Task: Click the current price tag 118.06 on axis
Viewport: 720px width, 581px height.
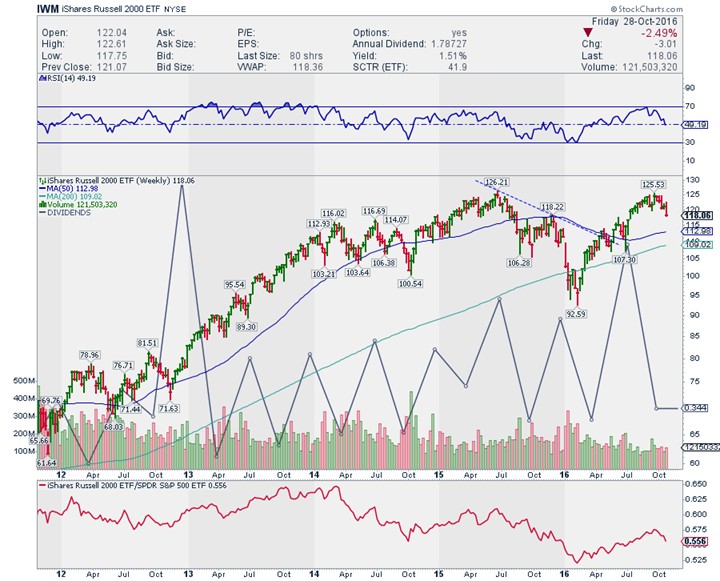Action: coord(698,215)
